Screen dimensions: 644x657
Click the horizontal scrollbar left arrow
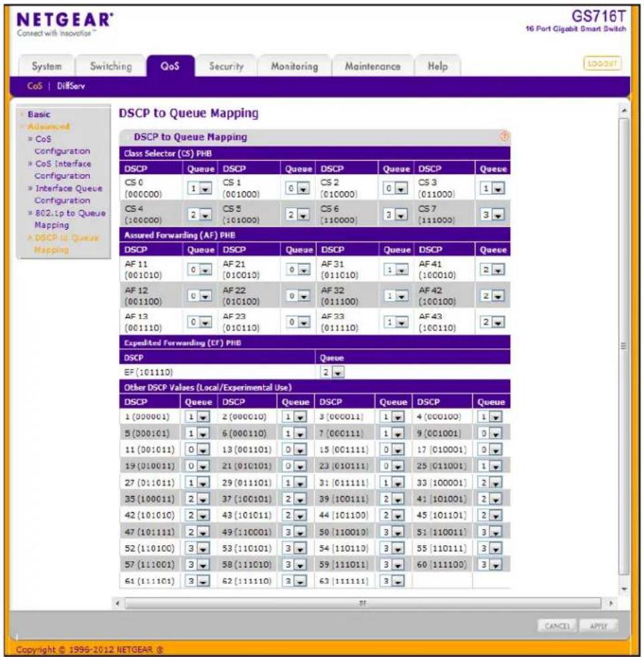click(x=118, y=603)
